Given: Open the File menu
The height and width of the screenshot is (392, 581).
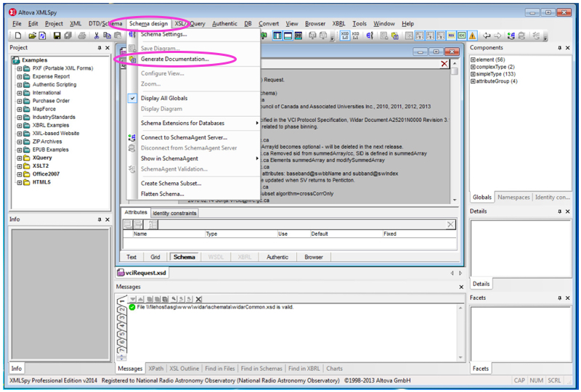Looking at the screenshot, I should point(17,23).
